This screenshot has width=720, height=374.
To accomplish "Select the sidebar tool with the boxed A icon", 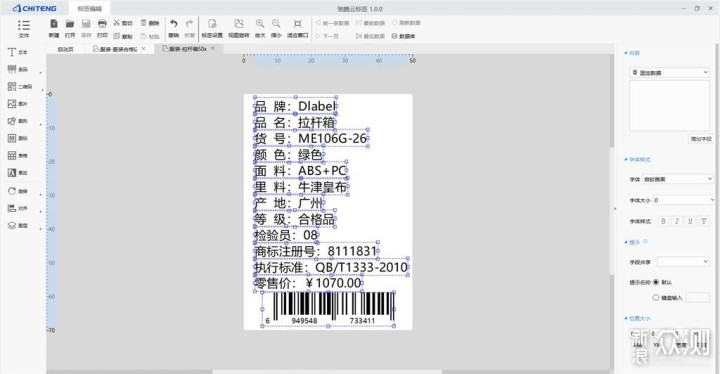I will [x=18, y=173].
